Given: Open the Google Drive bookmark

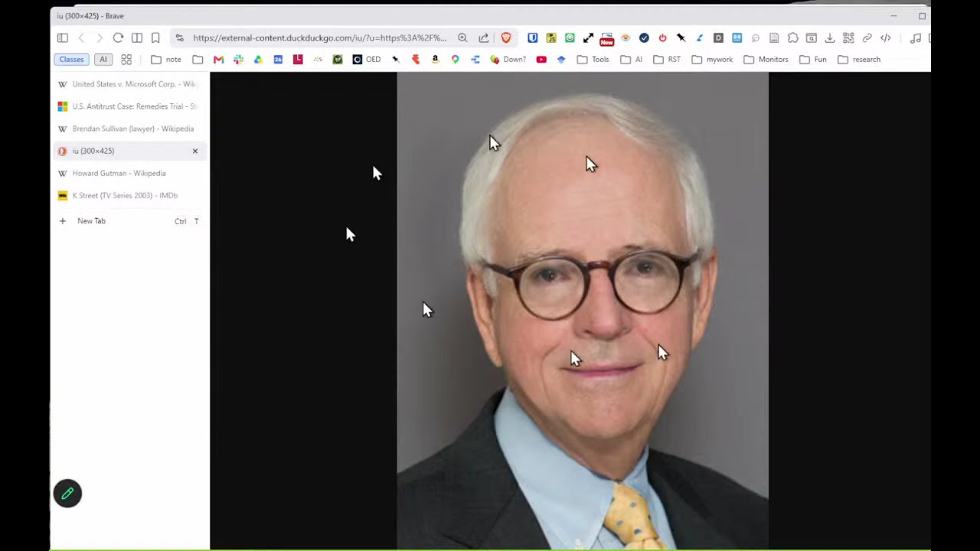Looking at the screenshot, I should 258,59.
